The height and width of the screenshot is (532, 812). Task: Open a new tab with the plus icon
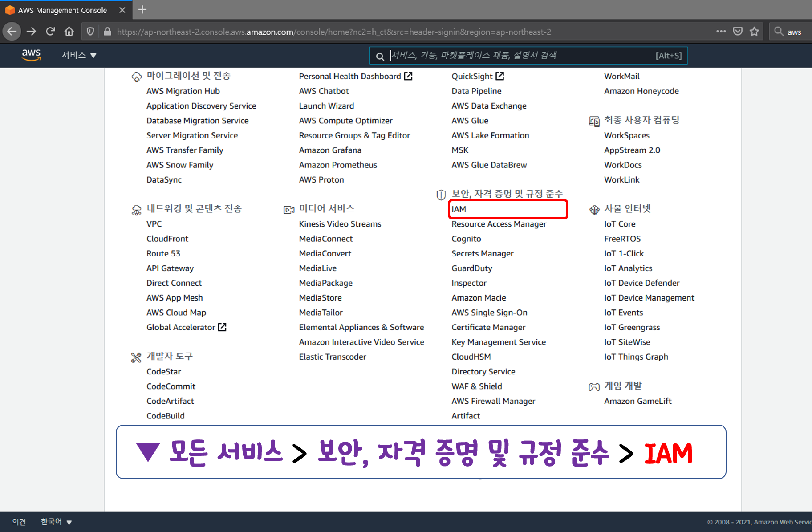click(142, 10)
